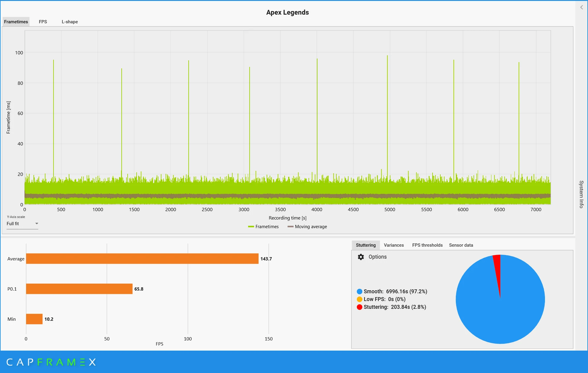Viewport: 588px width, 373px height.
Task: Open the Variances tab
Action: click(x=394, y=245)
